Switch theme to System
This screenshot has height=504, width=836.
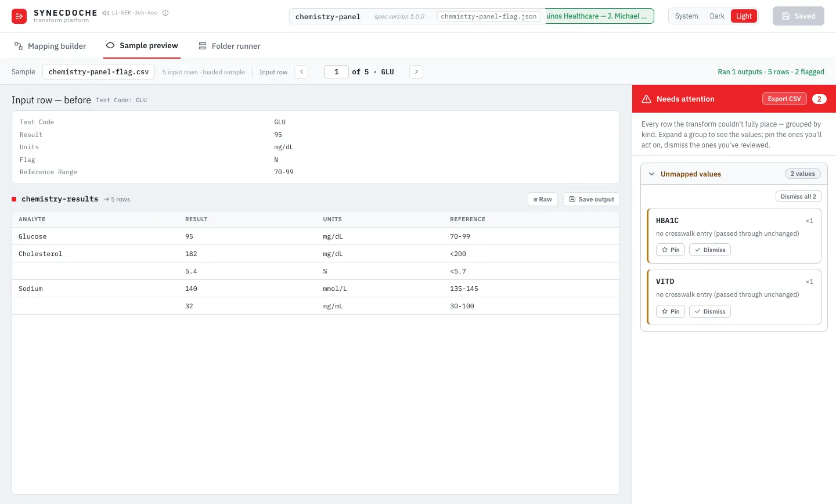pyautogui.click(x=686, y=16)
